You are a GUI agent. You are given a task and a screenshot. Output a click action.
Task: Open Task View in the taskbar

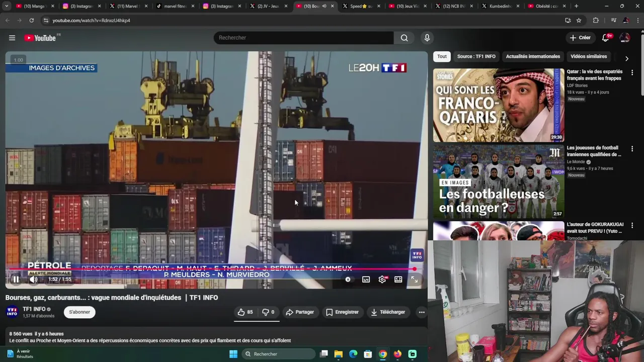click(x=324, y=354)
